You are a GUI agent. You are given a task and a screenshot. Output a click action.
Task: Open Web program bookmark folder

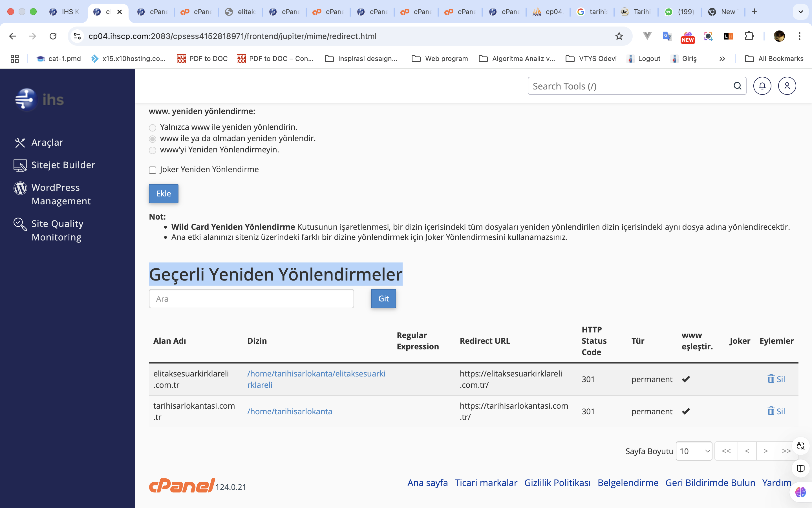(440, 58)
